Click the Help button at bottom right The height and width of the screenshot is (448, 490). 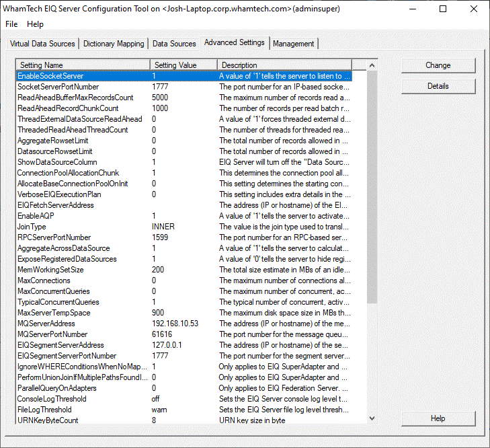pyautogui.click(x=438, y=418)
